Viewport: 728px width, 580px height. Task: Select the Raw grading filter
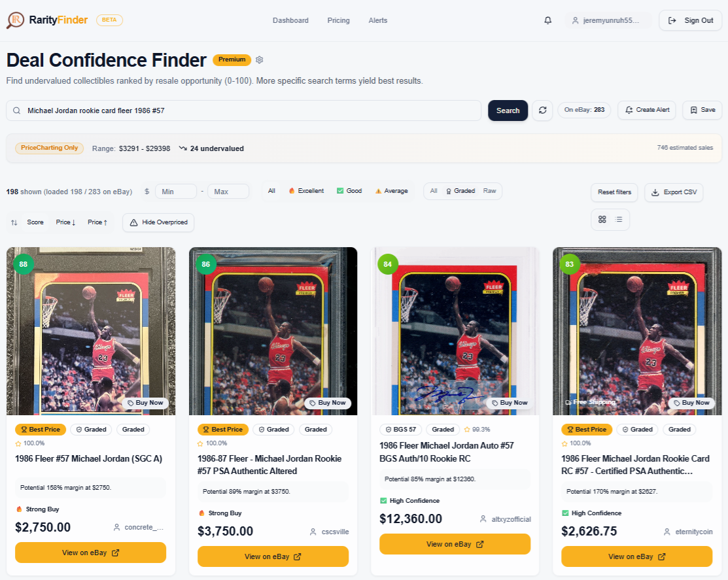click(489, 191)
